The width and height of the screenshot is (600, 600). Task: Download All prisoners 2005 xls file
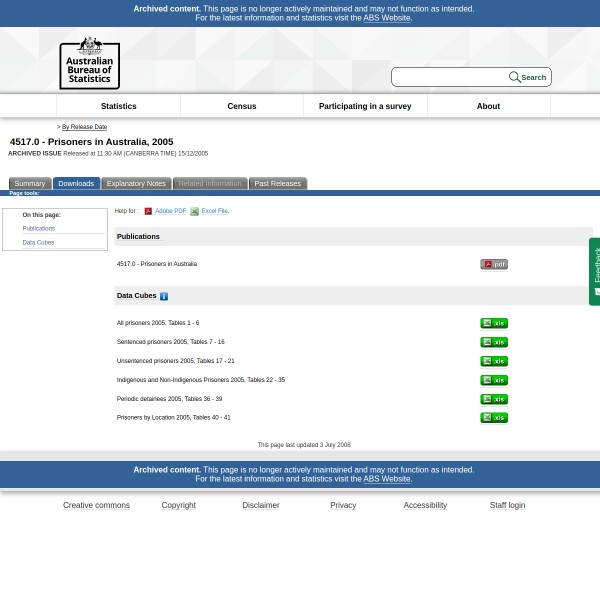click(x=494, y=323)
